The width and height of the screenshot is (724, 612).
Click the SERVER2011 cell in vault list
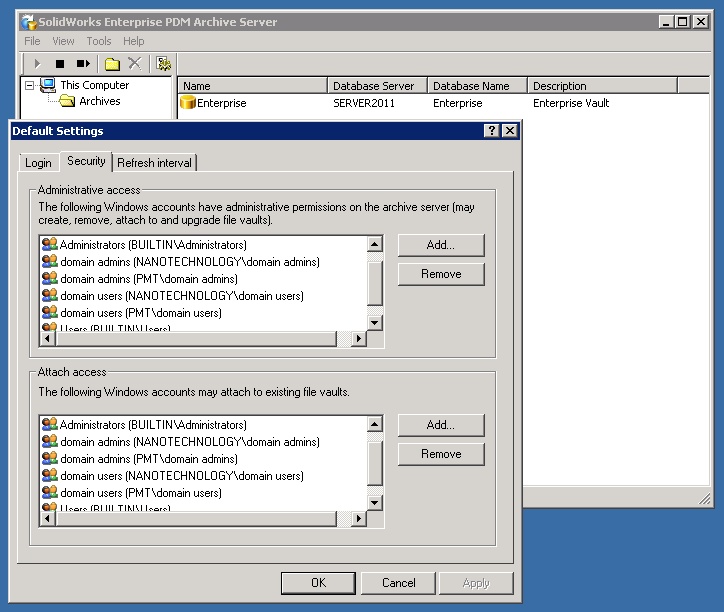click(x=364, y=103)
